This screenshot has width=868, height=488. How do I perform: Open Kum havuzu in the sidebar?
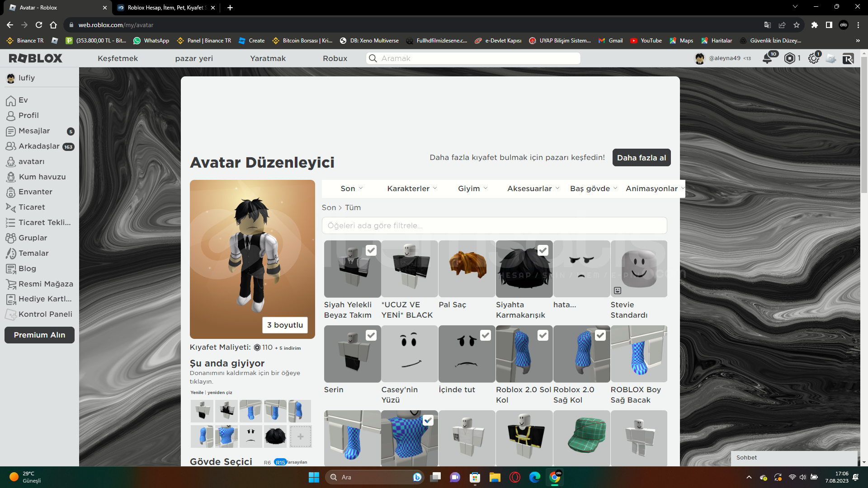[x=36, y=177]
